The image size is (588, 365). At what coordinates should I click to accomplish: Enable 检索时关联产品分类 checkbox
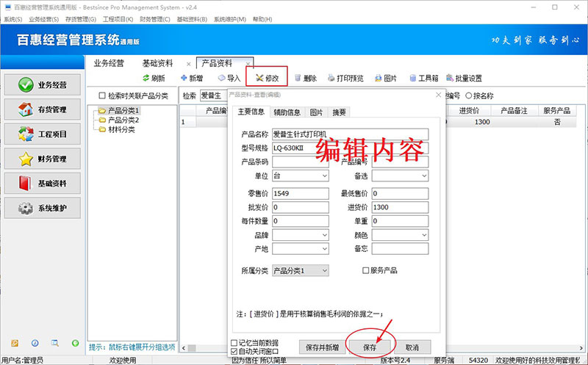pos(103,96)
